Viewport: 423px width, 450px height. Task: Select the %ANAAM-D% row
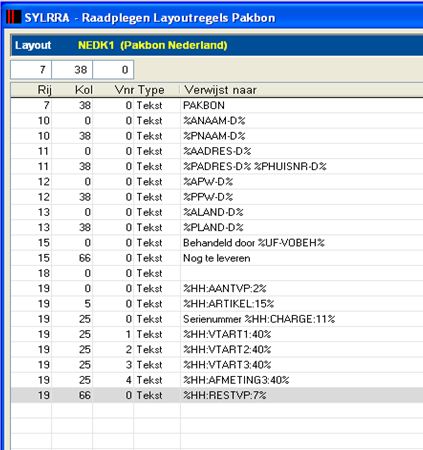coord(217,121)
